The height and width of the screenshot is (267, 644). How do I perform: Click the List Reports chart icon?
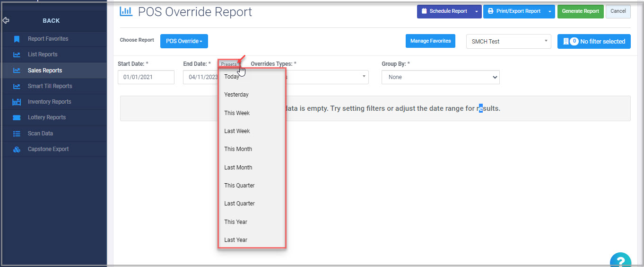(x=17, y=54)
